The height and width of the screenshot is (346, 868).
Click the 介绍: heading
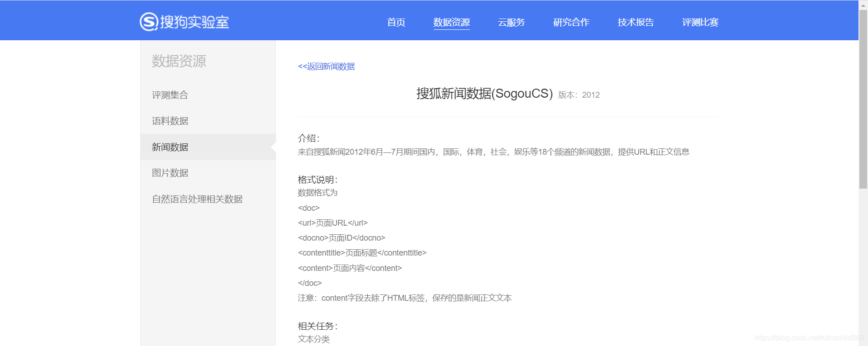tap(308, 138)
